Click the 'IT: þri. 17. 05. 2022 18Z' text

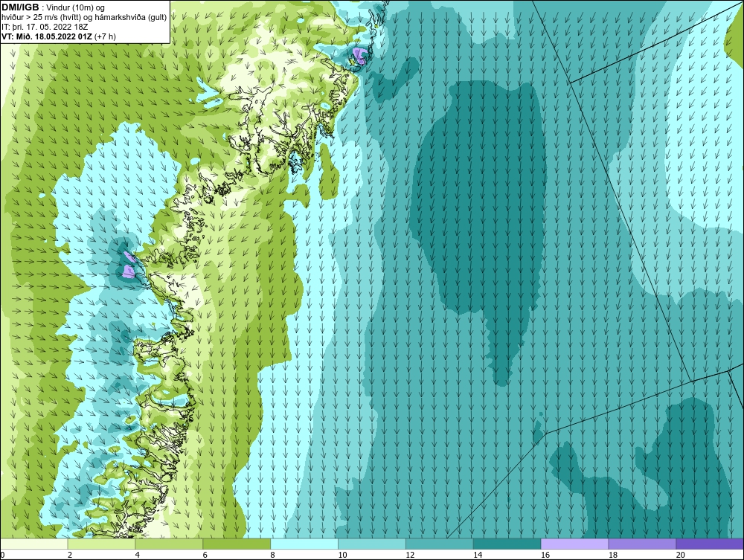click(x=45, y=27)
